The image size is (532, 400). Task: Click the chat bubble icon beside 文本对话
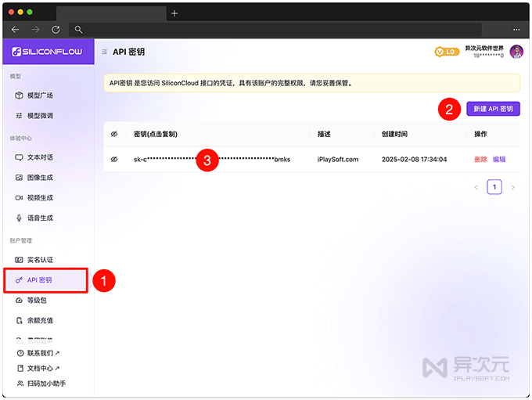(x=19, y=157)
